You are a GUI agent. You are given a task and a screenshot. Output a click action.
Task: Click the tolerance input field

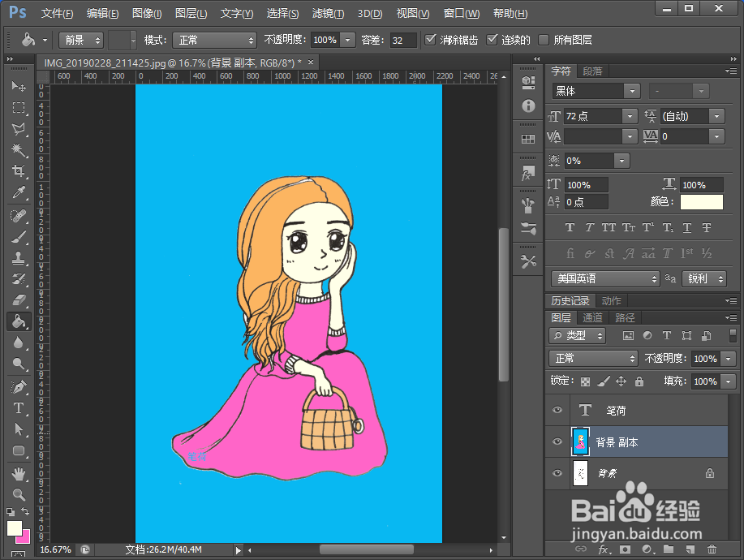click(402, 40)
